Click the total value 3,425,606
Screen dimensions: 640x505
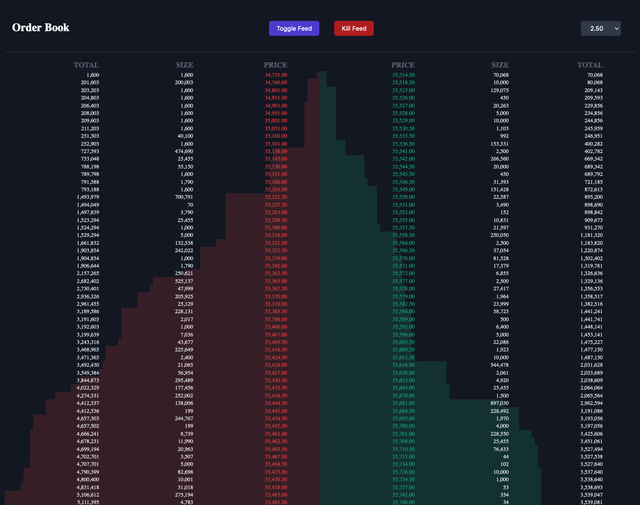(x=591, y=434)
